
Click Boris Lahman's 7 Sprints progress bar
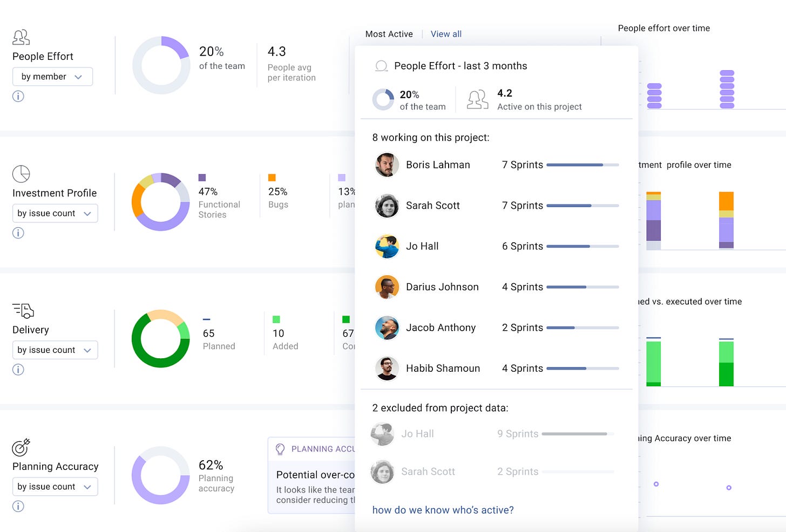pos(582,165)
